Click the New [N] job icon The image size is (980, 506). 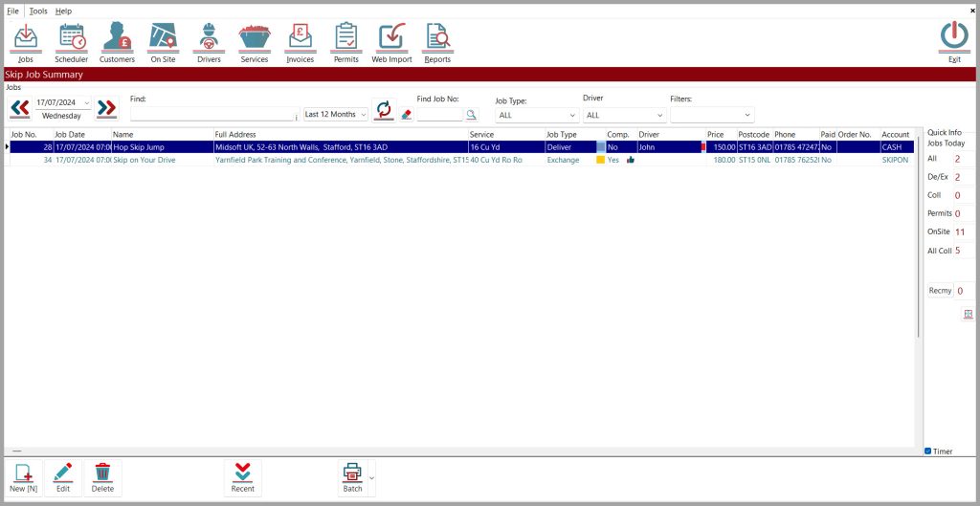click(24, 478)
